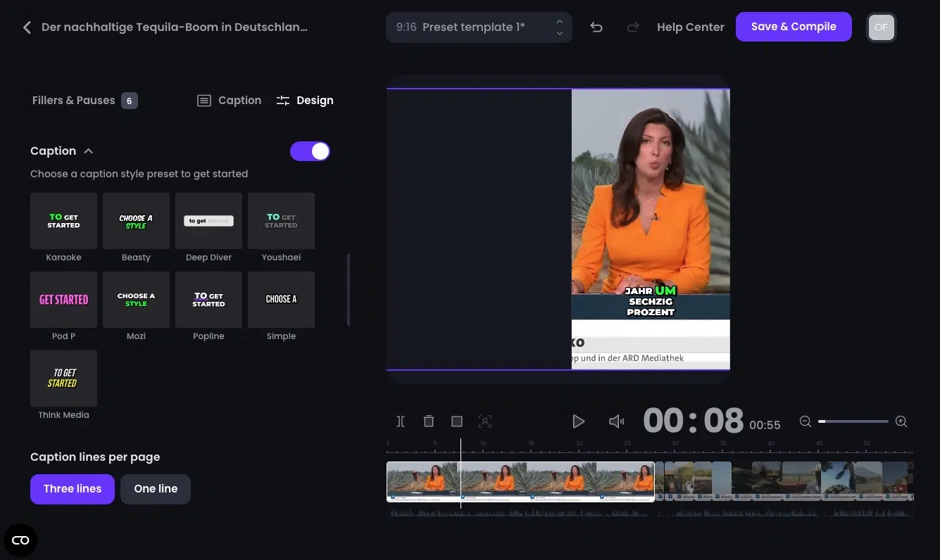Click the frame shape icon in the timeline toolbar
The height and width of the screenshot is (560, 940).
click(456, 421)
